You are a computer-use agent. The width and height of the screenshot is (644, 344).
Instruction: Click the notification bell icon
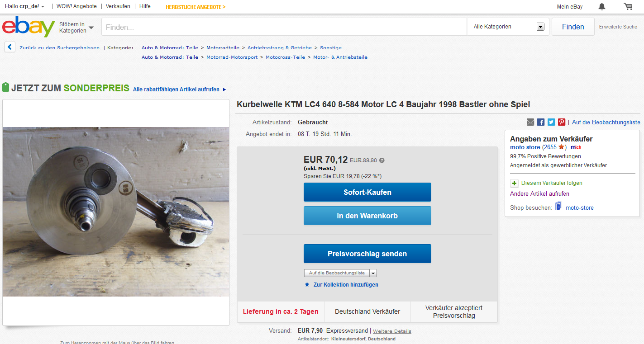tap(601, 6)
